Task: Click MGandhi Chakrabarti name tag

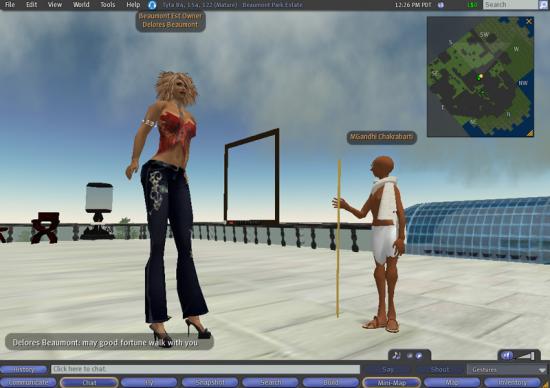Action: 382,137
